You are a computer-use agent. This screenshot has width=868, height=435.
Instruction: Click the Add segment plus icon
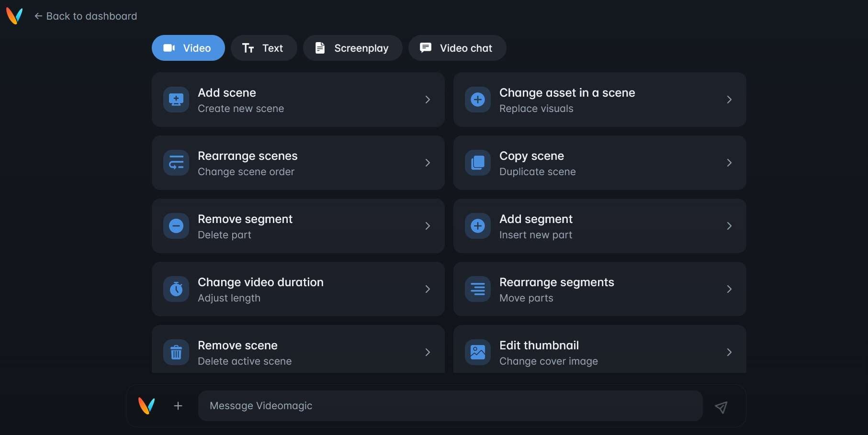click(478, 226)
